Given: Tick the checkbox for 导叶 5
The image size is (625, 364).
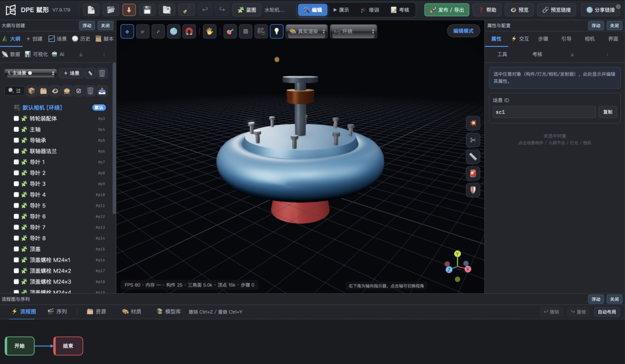Looking at the screenshot, I should (16, 205).
